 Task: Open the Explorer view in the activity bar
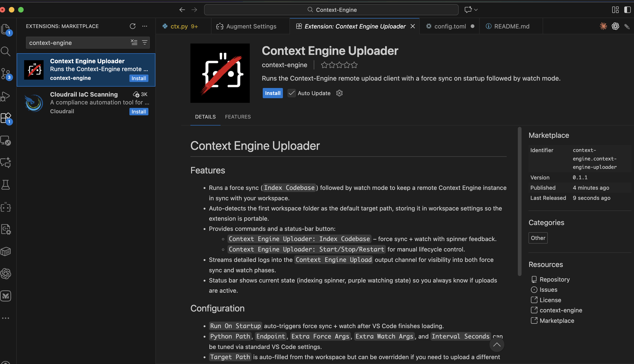pos(6,29)
